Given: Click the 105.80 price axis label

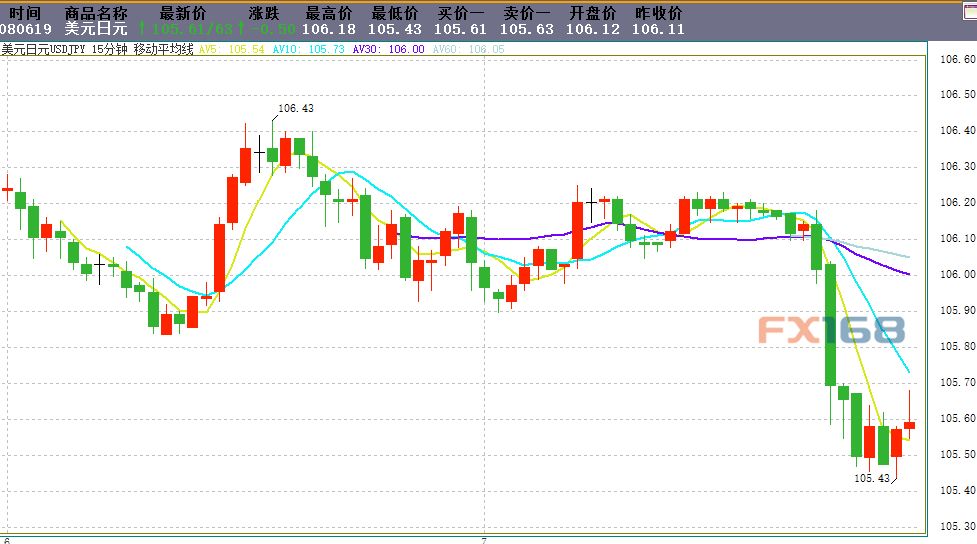Looking at the screenshot, I should (958, 346).
